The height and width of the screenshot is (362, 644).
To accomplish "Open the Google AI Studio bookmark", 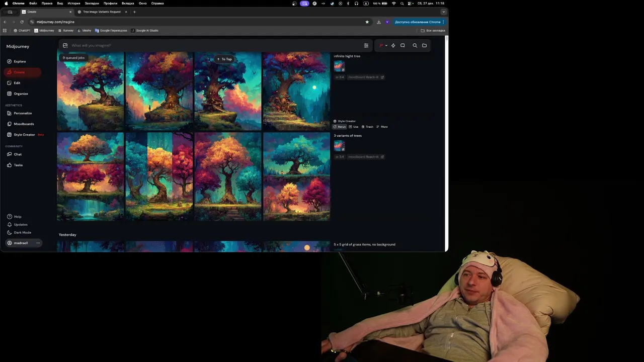I will pyautogui.click(x=145, y=31).
